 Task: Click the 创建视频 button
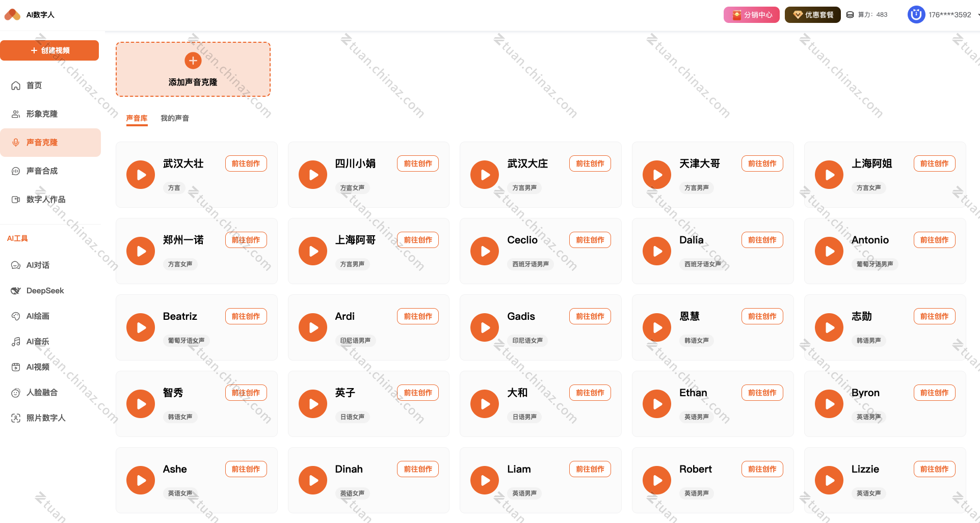(x=49, y=50)
